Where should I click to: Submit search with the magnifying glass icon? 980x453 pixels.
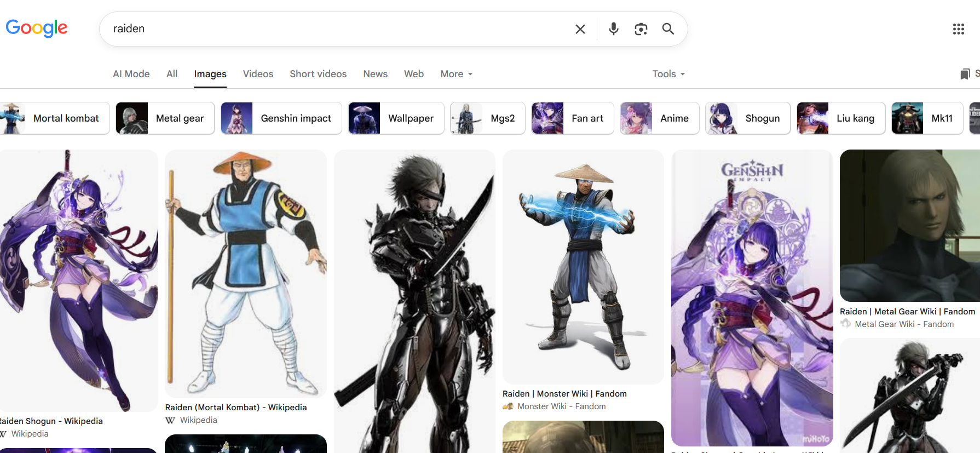pyautogui.click(x=668, y=29)
